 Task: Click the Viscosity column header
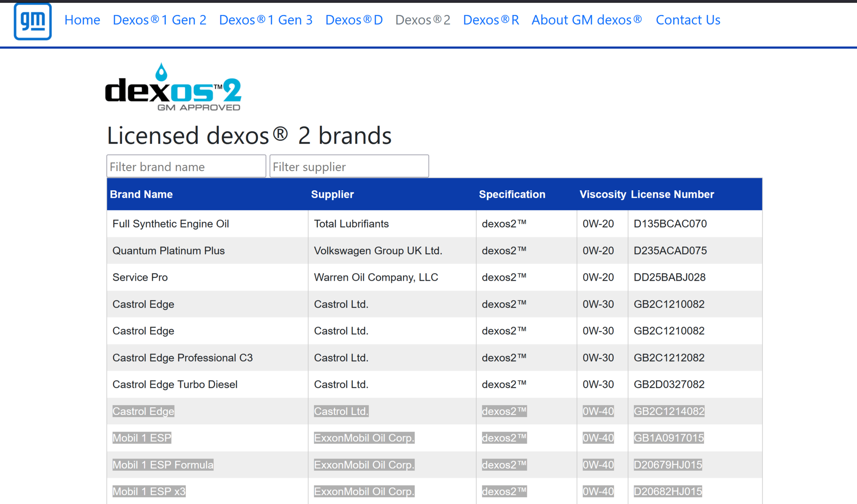pos(602,194)
